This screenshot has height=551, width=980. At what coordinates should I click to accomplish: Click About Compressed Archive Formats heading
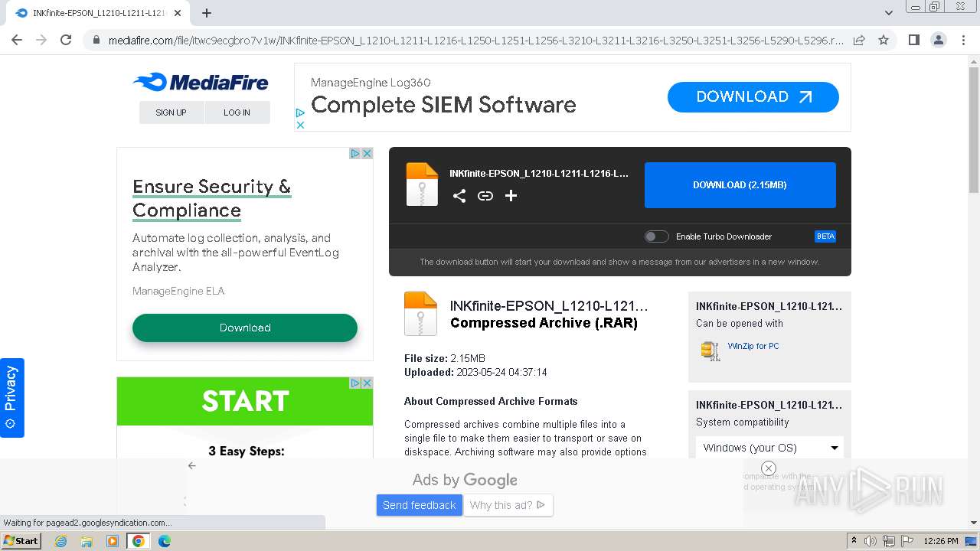click(x=491, y=401)
